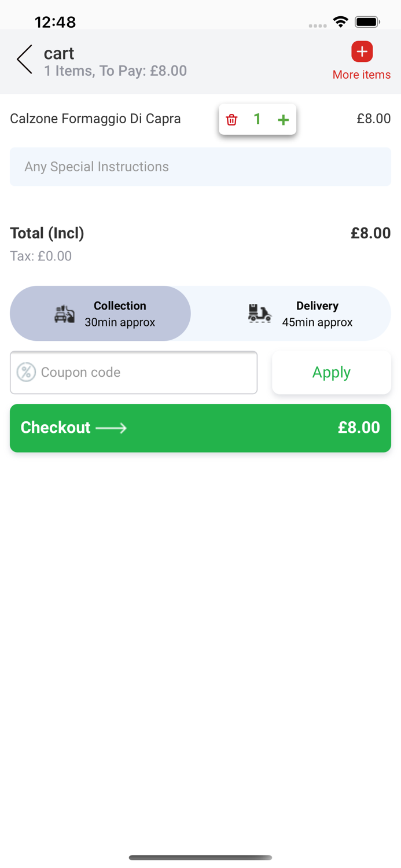The height and width of the screenshot is (868, 401).
Task: Click the Collection car icon
Action: (65, 314)
